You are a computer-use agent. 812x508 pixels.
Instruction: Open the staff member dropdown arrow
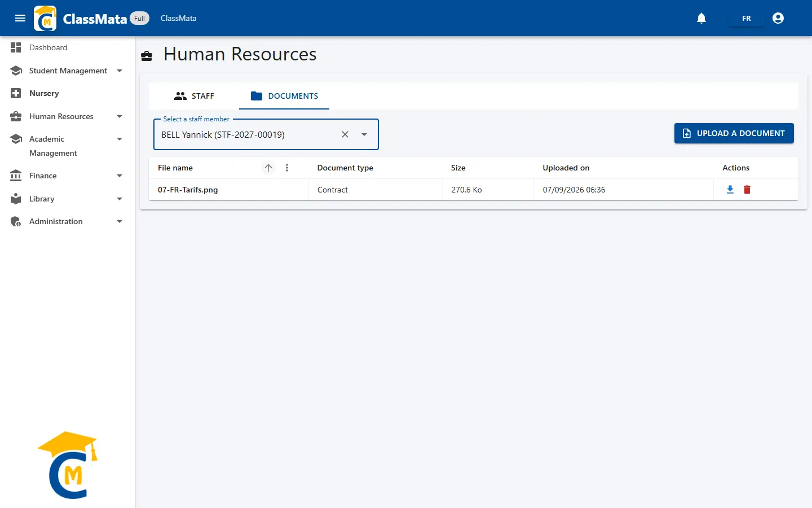point(364,134)
